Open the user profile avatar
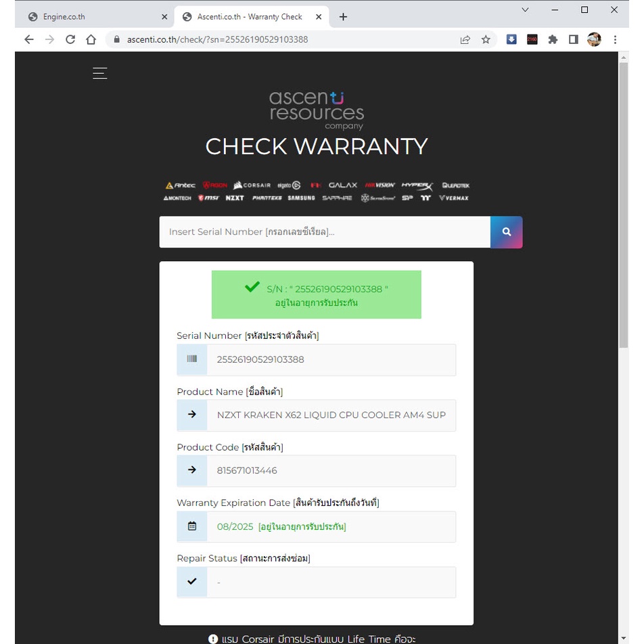Screen dimensions: 644x644 [x=594, y=40]
